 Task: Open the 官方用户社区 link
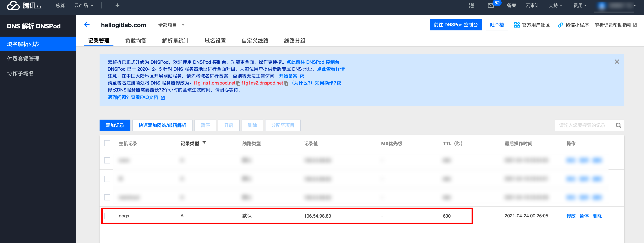point(532,25)
